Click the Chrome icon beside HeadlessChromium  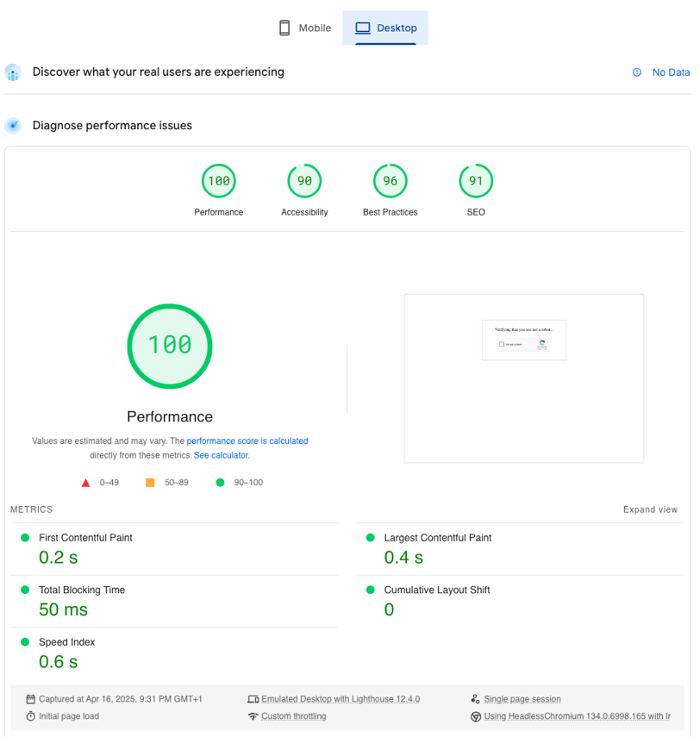tap(476, 716)
